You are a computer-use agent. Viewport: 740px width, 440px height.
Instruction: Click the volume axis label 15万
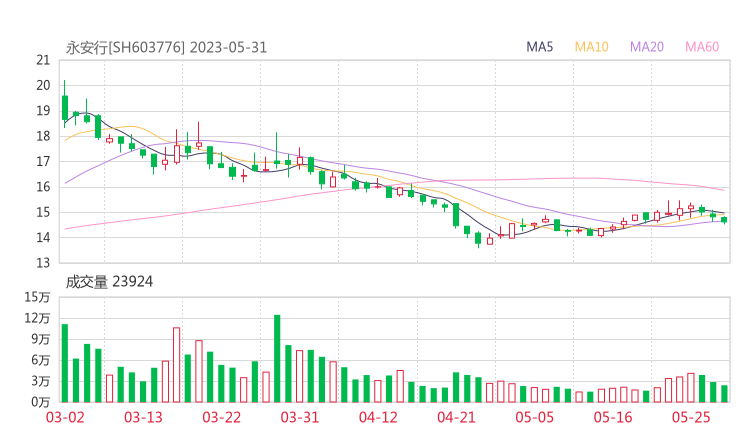pyautogui.click(x=37, y=297)
